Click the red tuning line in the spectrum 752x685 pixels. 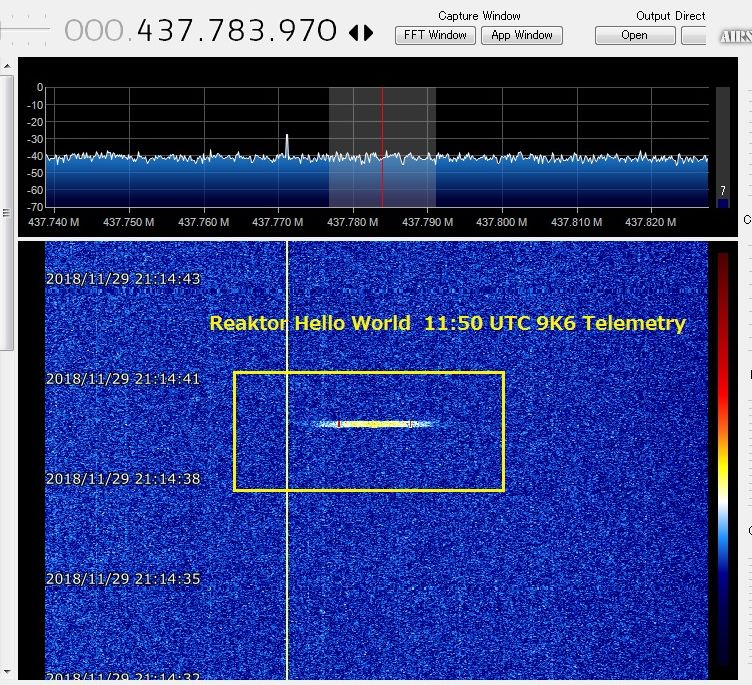click(x=382, y=147)
